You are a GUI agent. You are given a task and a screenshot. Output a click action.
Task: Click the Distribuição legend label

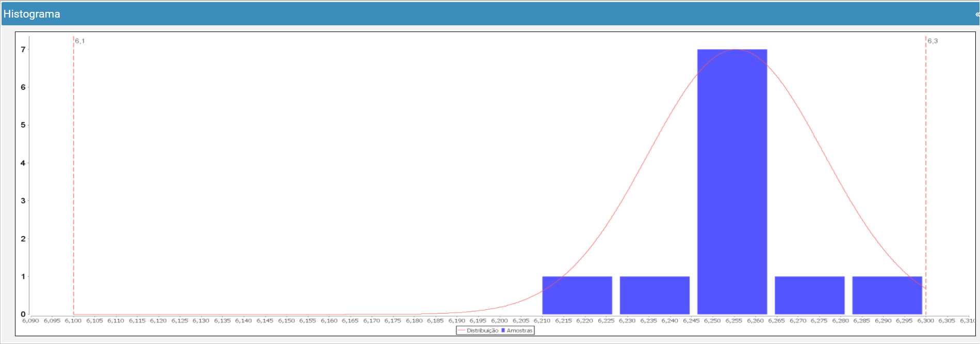[x=483, y=331]
